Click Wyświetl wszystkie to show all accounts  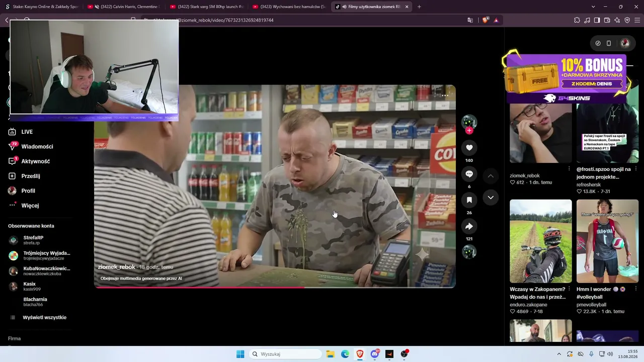[39, 318]
